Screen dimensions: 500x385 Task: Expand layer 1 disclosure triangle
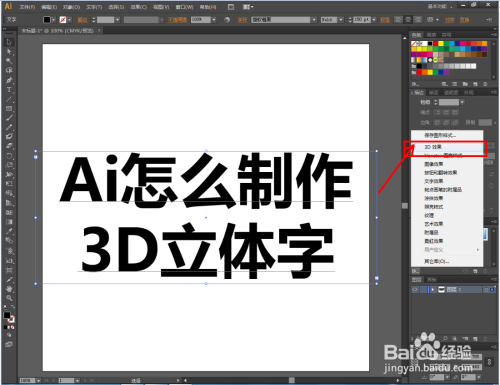433,290
